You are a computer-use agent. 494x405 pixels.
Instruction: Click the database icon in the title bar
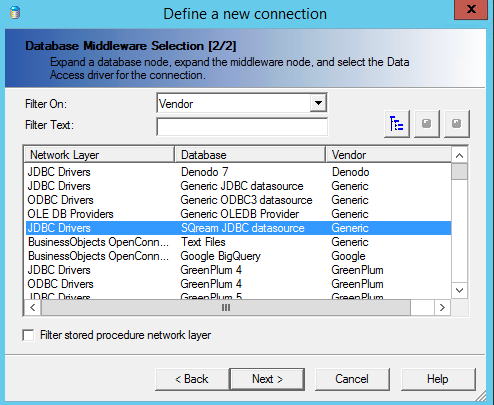15,13
